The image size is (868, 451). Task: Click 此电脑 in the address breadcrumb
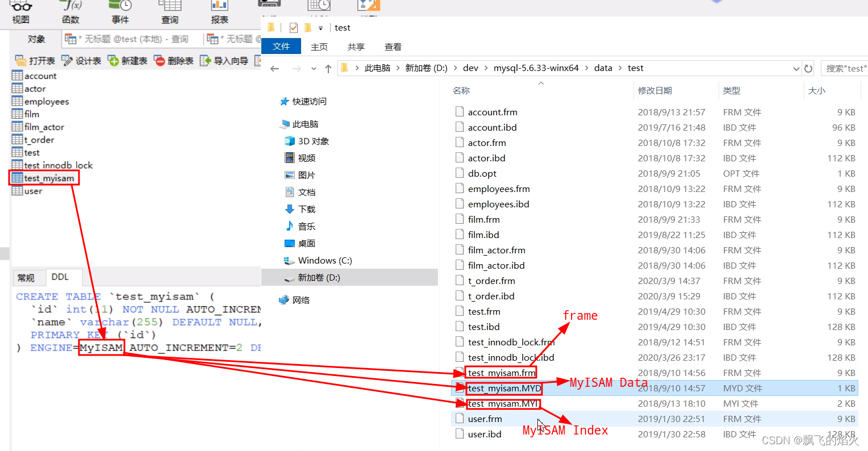point(377,68)
